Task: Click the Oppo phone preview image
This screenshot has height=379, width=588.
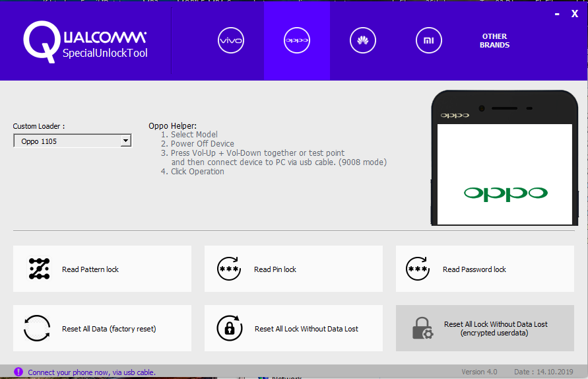Action: [x=504, y=158]
